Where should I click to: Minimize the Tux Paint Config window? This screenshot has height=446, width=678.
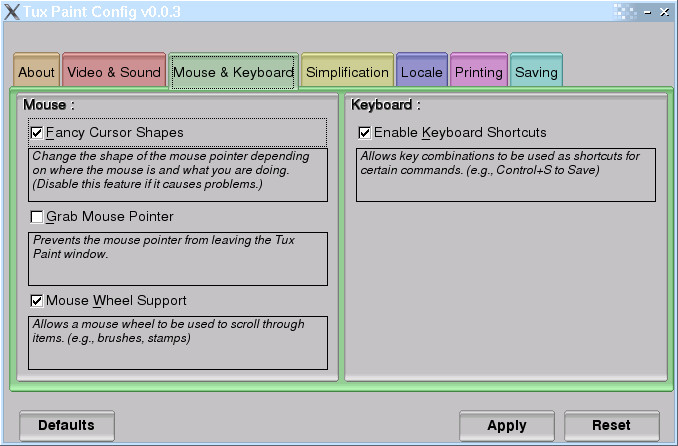coord(647,13)
